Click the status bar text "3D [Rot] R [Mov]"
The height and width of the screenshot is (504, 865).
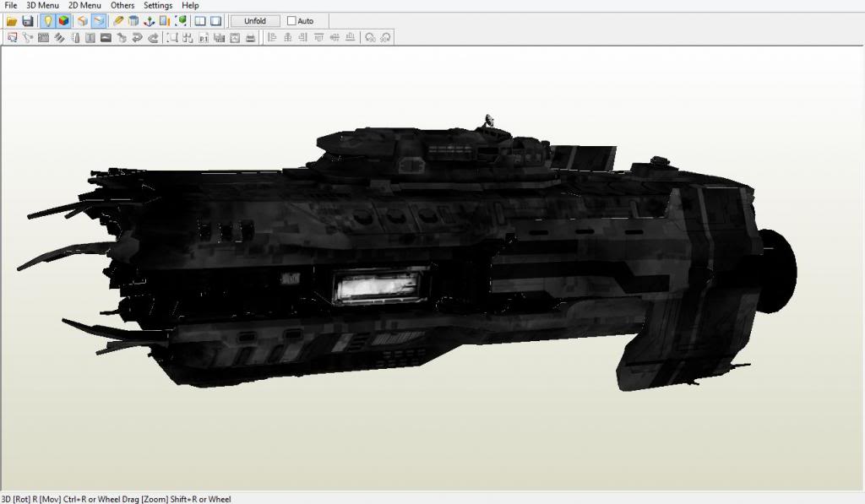tap(34, 499)
